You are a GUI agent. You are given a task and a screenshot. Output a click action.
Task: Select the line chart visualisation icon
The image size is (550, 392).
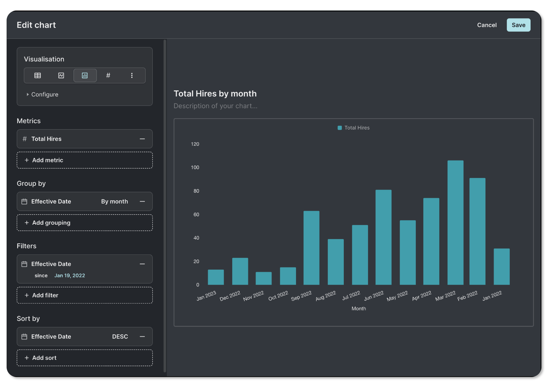point(61,76)
